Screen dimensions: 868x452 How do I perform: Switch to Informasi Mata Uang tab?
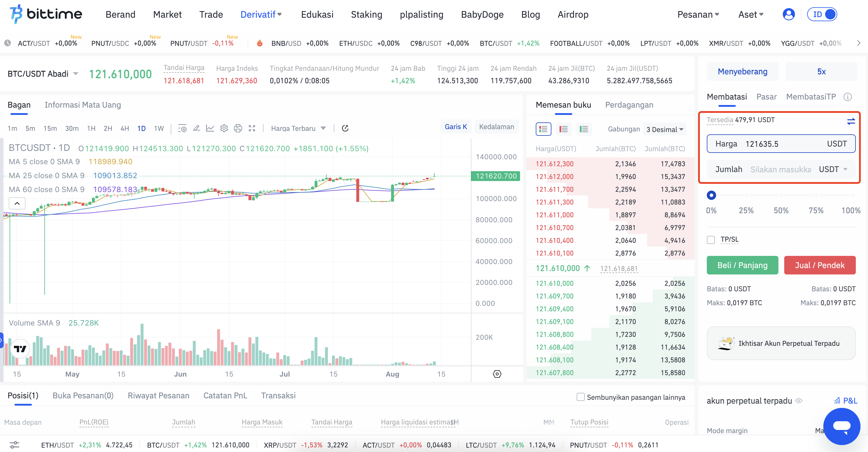(83, 105)
